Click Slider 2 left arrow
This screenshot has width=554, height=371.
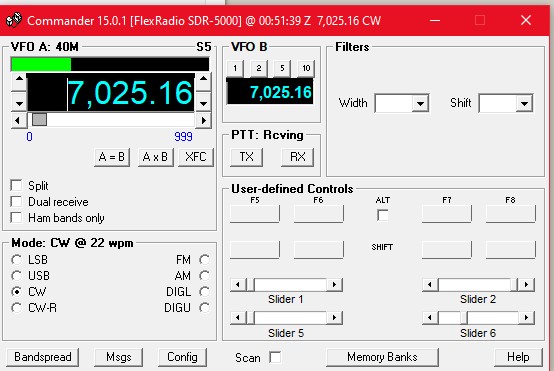[x=430, y=284]
